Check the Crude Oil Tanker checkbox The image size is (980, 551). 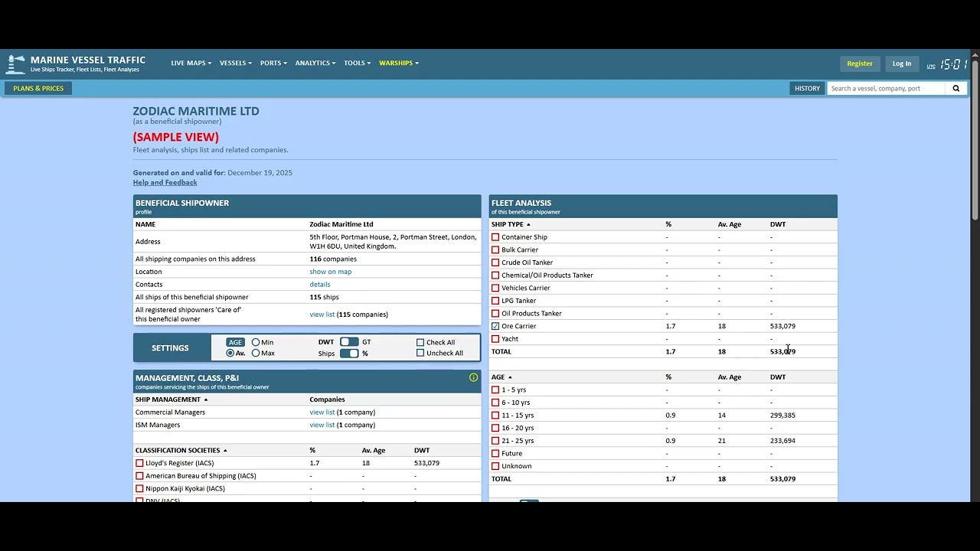pyautogui.click(x=495, y=262)
